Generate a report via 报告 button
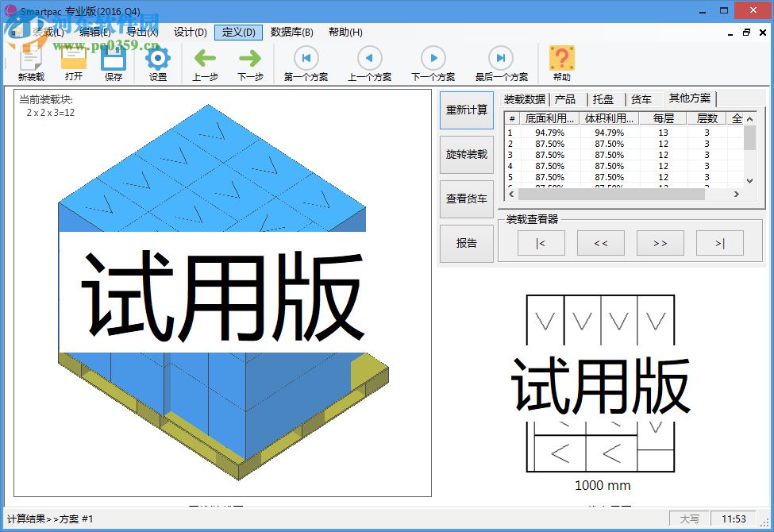 466,244
